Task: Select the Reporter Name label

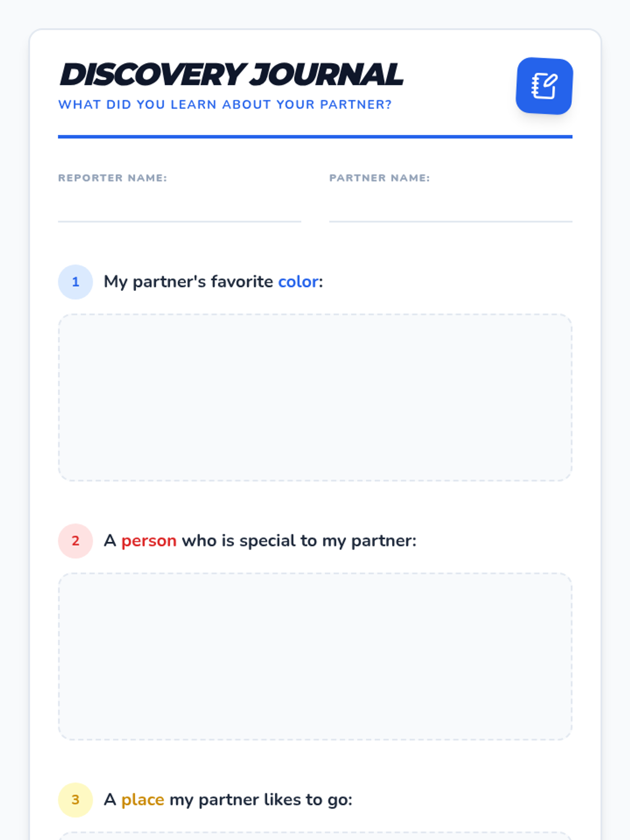Action: coord(112,178)
